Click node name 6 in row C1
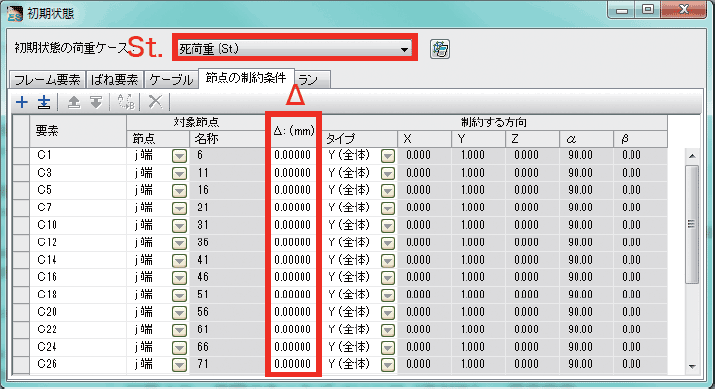This screenshot has height=389, width=715. [x=227, y=156]
